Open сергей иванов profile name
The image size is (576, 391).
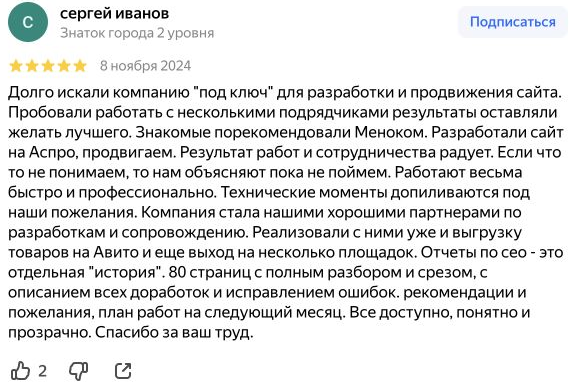click(x=114, y=13)
